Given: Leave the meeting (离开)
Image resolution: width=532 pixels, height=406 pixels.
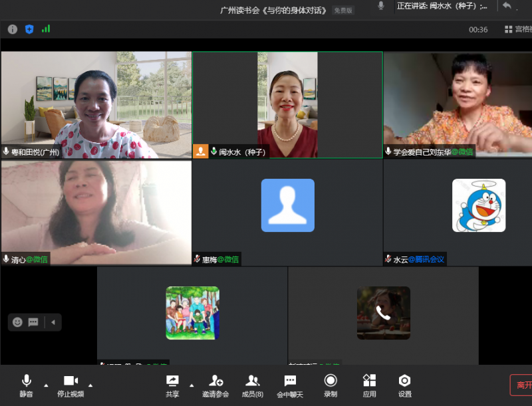Looking at the screenshot, I should tap(521, 385).
